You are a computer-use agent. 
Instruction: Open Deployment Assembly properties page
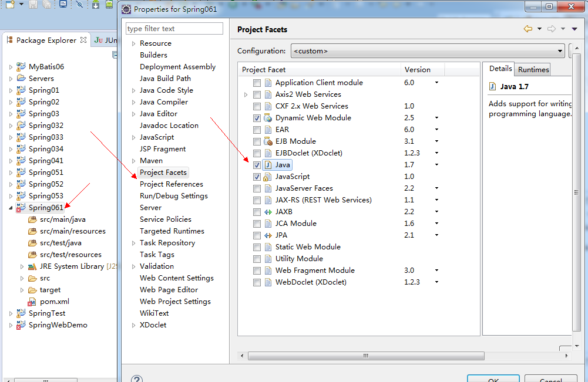[x=177, y=67]
